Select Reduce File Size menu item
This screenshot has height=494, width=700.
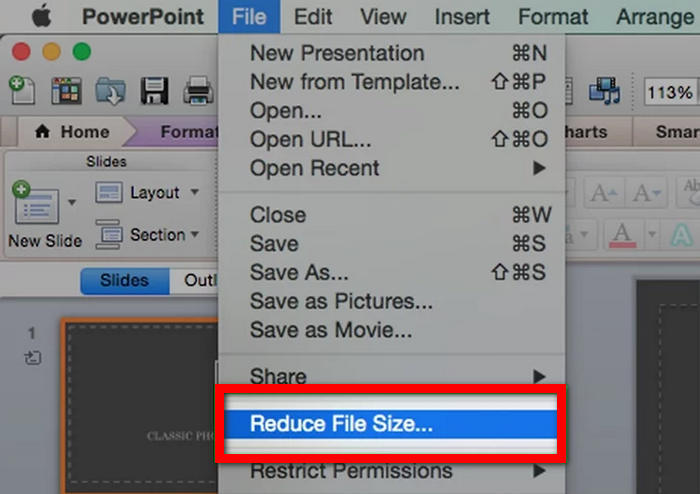tap(341, 423)
